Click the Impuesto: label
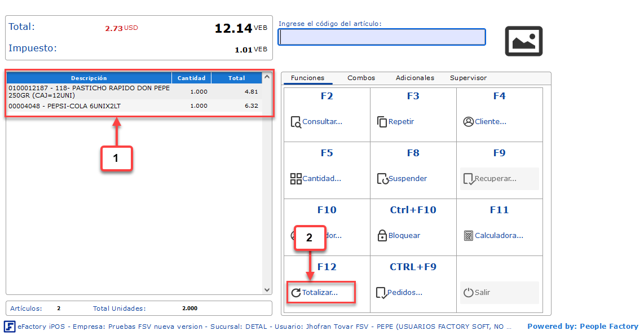Image resolution: width=644 pixels, height=335 pixels. [x=33, y=48]
